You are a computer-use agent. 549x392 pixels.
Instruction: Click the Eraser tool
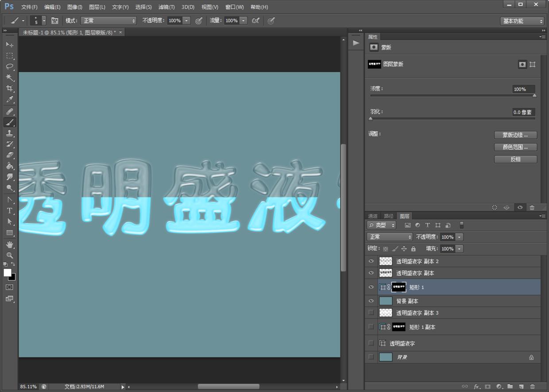tap(9, 155)
